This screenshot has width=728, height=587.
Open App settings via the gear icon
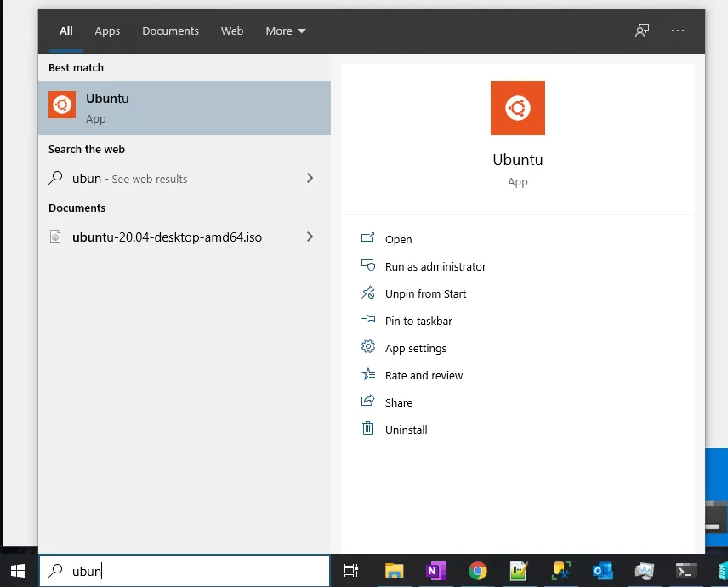tap(367, 347)
